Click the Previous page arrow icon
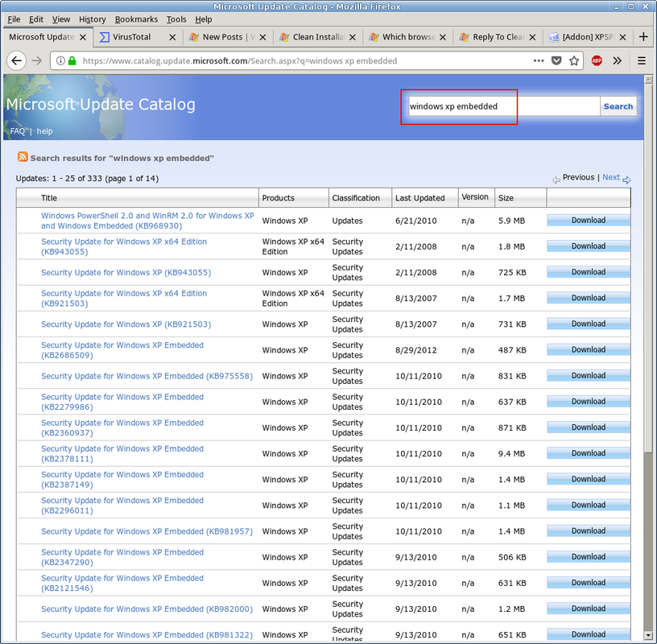The height and width of the screenshot is (644, 657). tap(556, 180)
